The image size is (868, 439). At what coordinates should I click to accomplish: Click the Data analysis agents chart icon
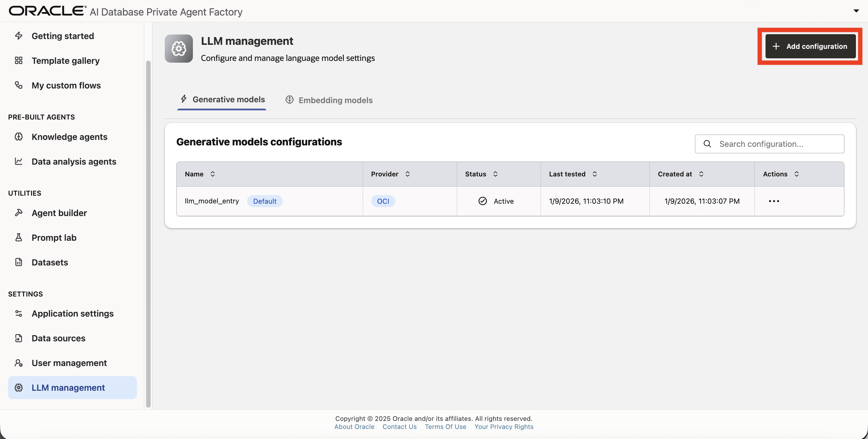(x=19, y=161)
